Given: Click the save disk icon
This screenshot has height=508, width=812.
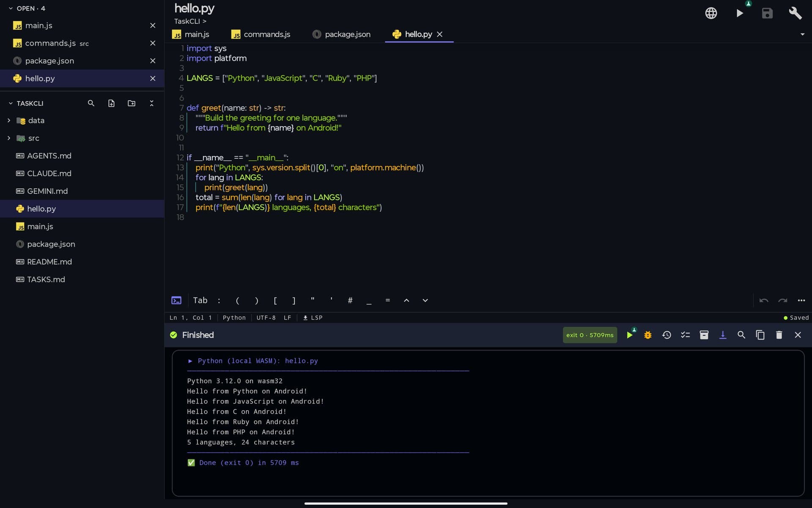Looking at the screenshot, I should click(767, 13).
